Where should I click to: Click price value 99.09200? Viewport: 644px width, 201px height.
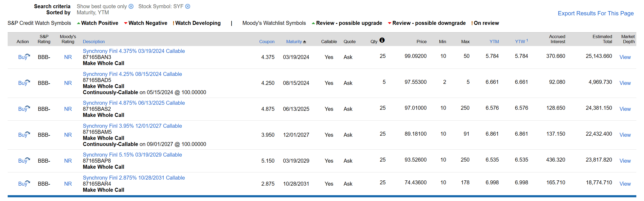(416, 56)
